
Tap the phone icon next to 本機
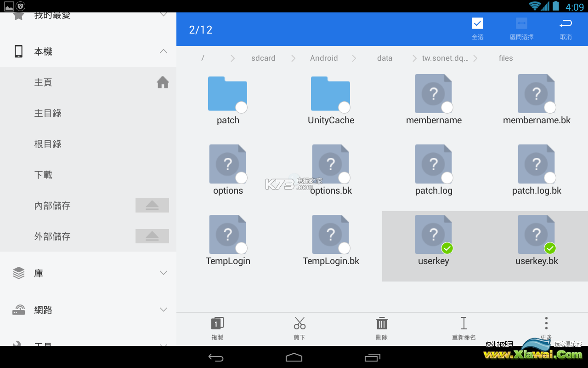point(18,52)
